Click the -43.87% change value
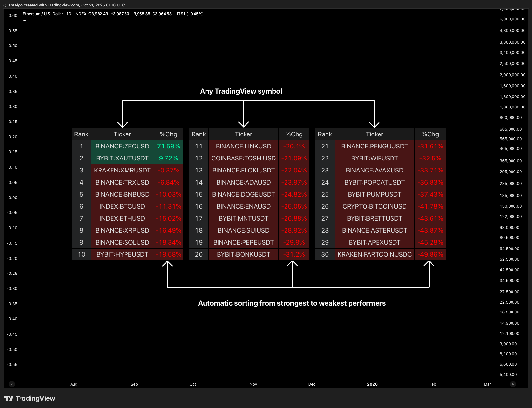Viewport: 532px width, 408px height. click(x=430, y=230)
